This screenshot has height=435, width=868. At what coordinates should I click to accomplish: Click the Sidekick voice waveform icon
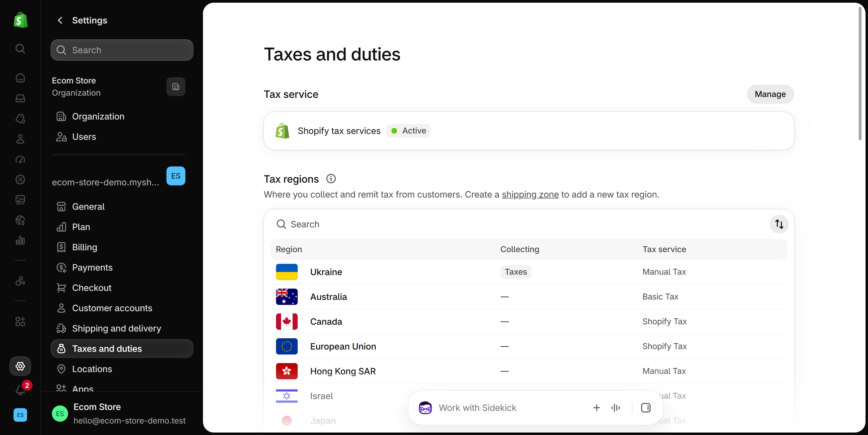[x=615, y=408]
